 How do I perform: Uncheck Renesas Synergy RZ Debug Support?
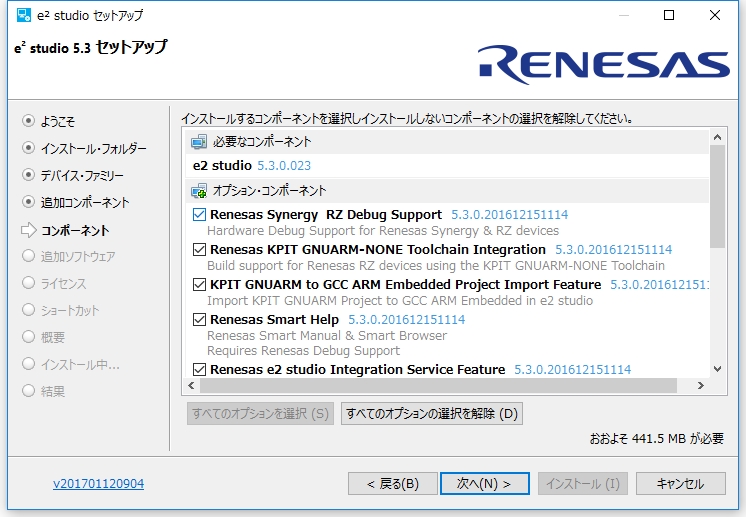coord(199,215)
